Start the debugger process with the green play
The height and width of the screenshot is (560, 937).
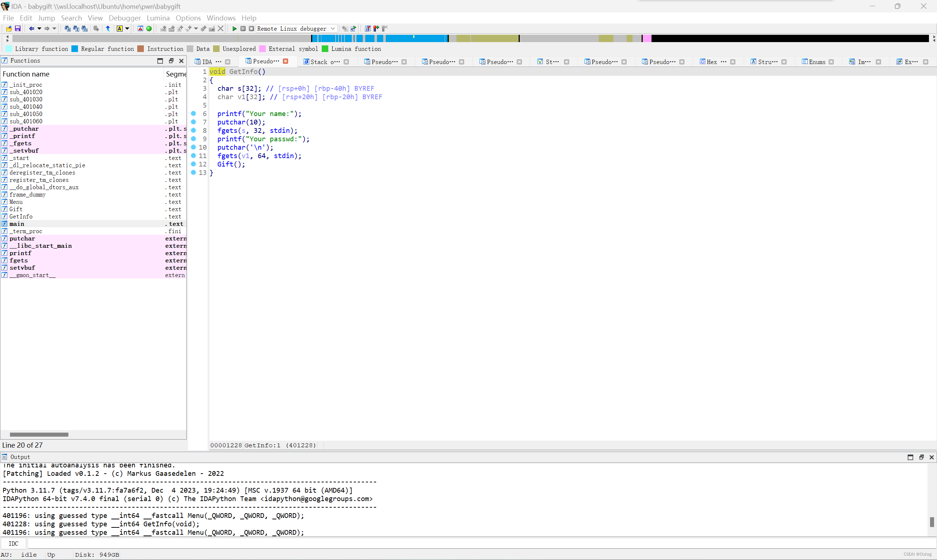(234, 29)
